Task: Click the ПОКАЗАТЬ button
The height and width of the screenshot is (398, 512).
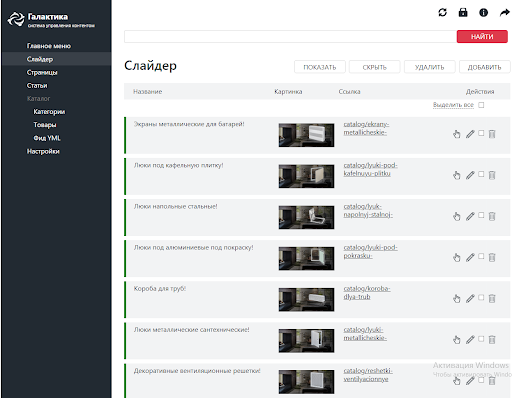Action: [320, 67]
